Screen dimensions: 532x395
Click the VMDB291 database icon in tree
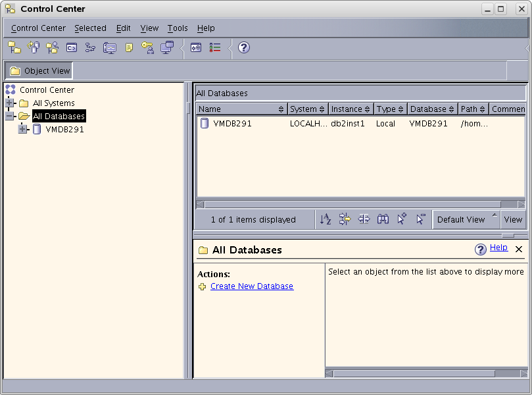tap(37, 130)
